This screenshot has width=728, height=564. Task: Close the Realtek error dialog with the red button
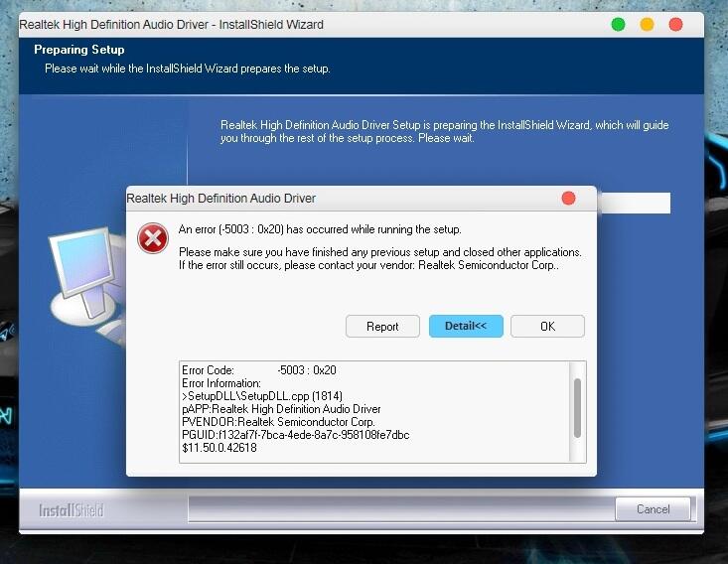pos(568,199)
